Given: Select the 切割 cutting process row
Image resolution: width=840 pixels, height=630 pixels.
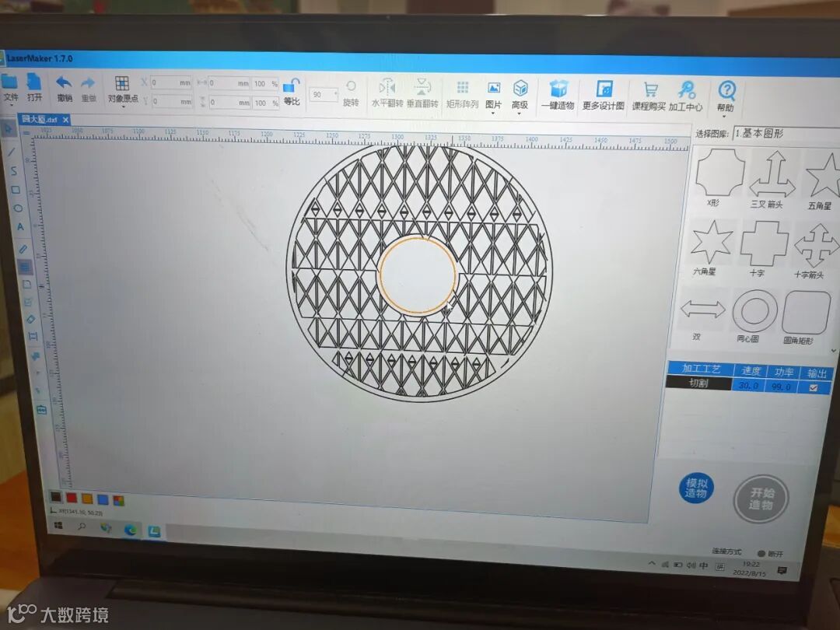Looking at the screenshot, I should [x=698, y=383].
